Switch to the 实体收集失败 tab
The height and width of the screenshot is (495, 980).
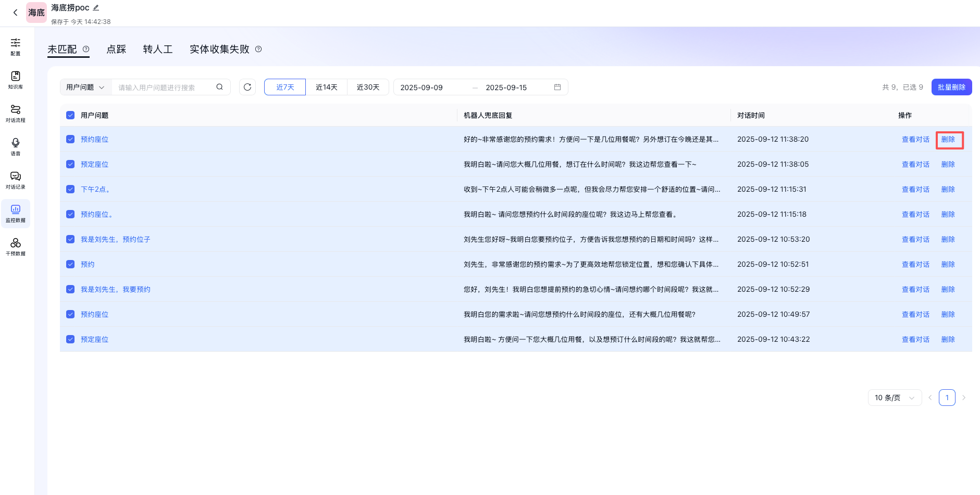pos(219,48)
